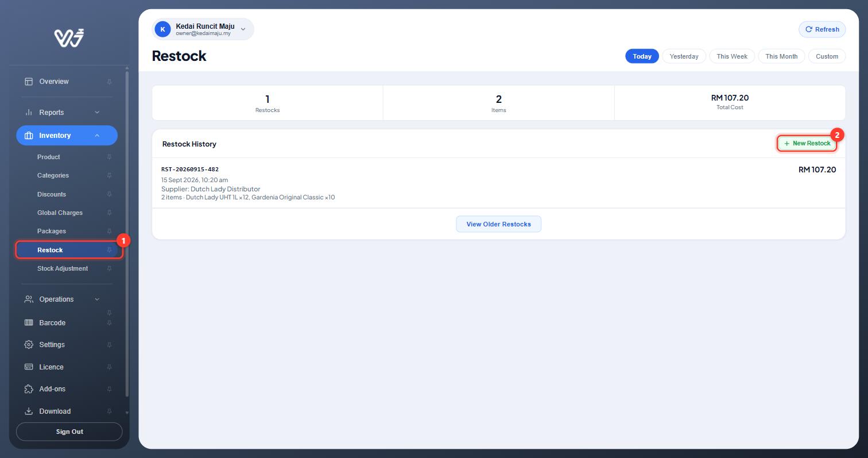Open the Kedai Runcit Maju account dropdown
868x458 pixels.
203,29
